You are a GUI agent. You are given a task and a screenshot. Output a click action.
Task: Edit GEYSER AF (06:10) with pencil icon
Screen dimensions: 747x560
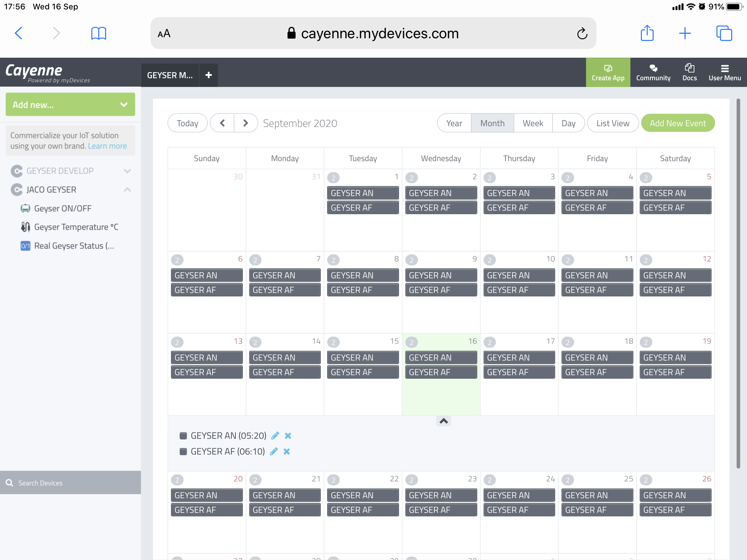coord(274,451)
